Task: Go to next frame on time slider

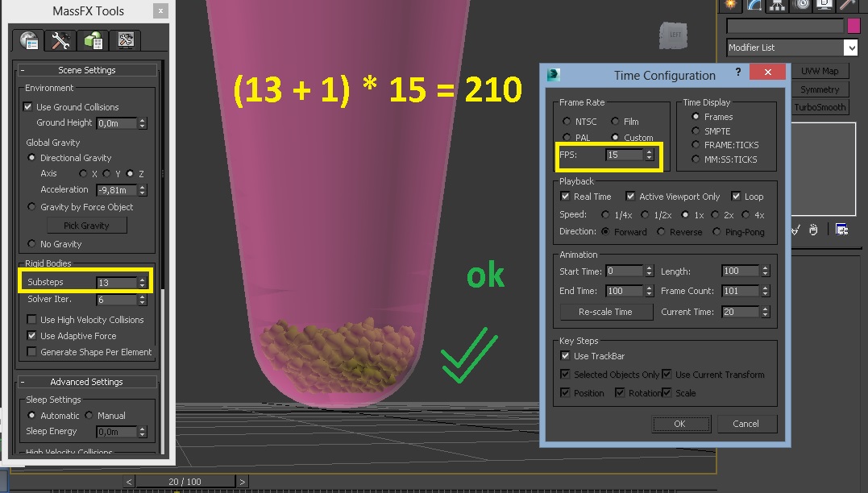Action: [242, 482]
